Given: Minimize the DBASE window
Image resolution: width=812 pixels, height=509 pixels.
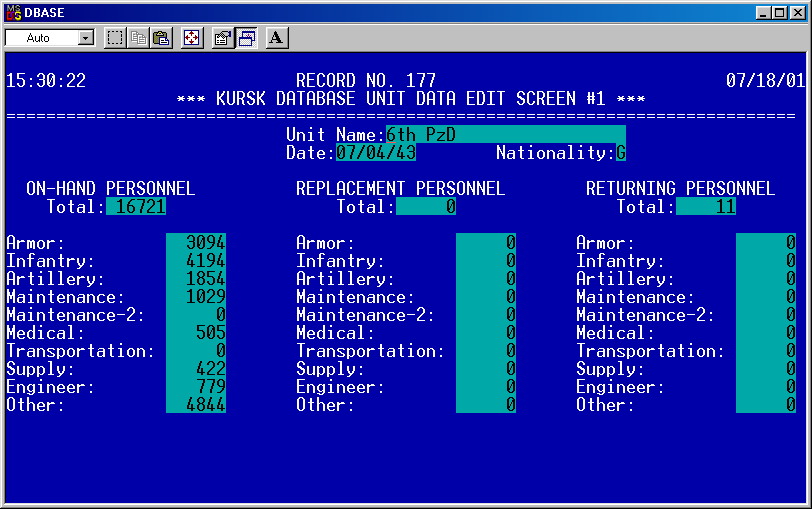Looking at the screenshot, I should click(764, 11).
